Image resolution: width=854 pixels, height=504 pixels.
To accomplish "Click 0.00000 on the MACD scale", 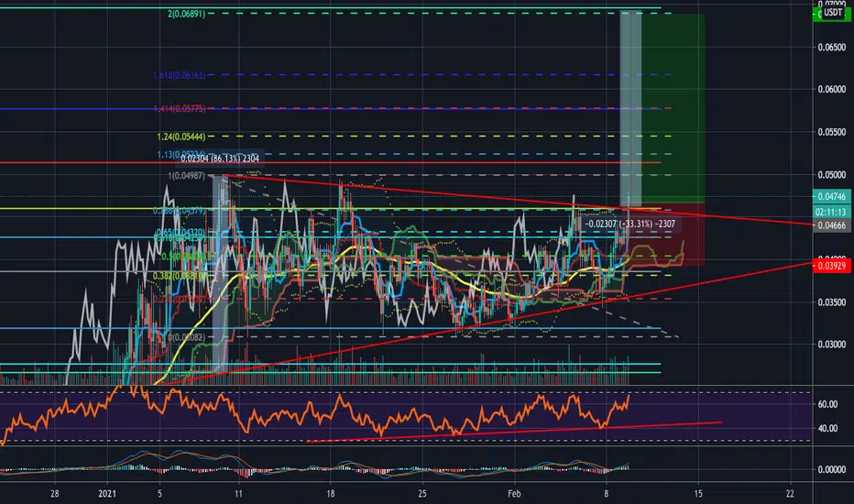I will [x=832, y=469].
